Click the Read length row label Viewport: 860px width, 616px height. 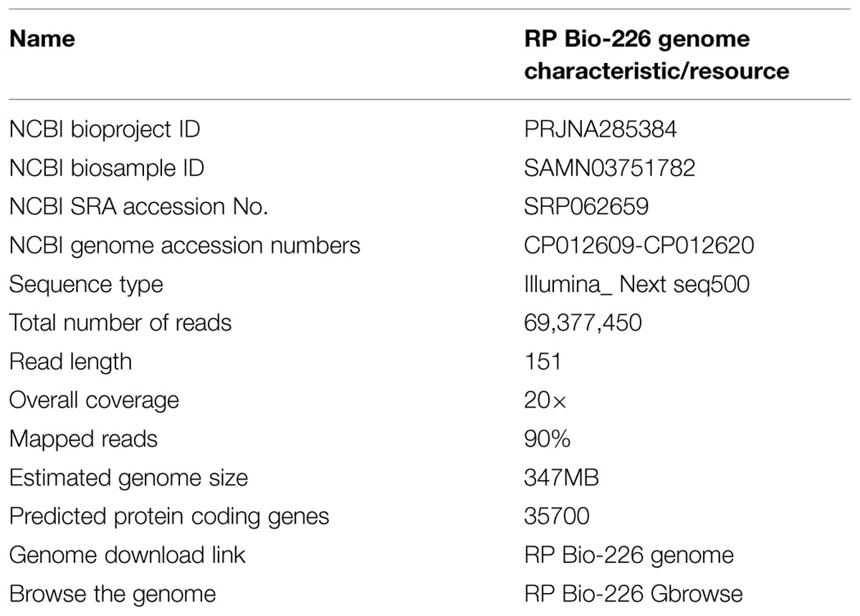click(x=70, y=362)
